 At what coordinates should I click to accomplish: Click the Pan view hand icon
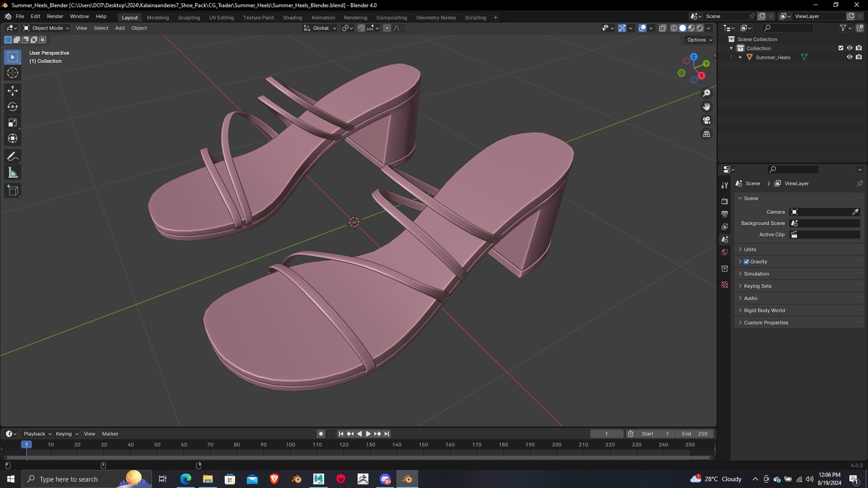pyautogui.click(x=707, y=107)
